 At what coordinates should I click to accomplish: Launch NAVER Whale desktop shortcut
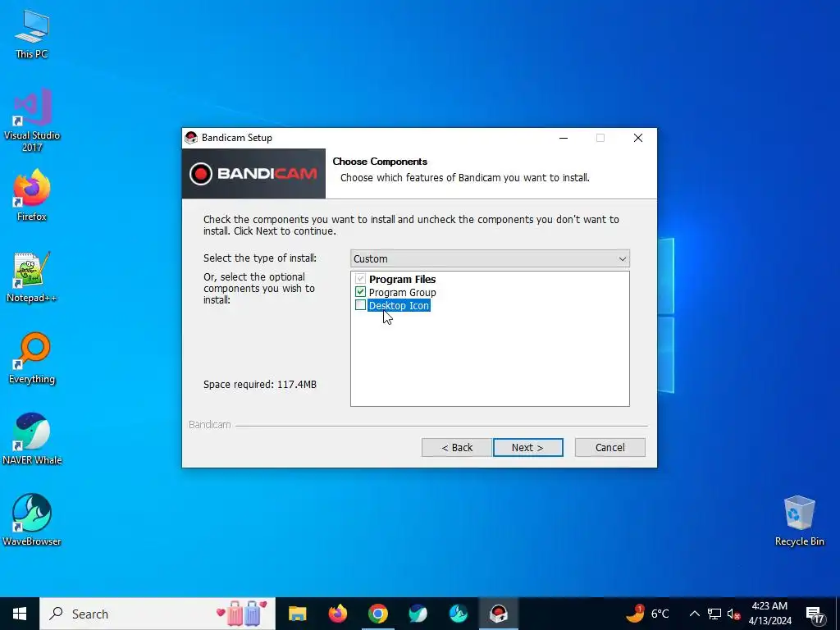click(x=32, y=440)
